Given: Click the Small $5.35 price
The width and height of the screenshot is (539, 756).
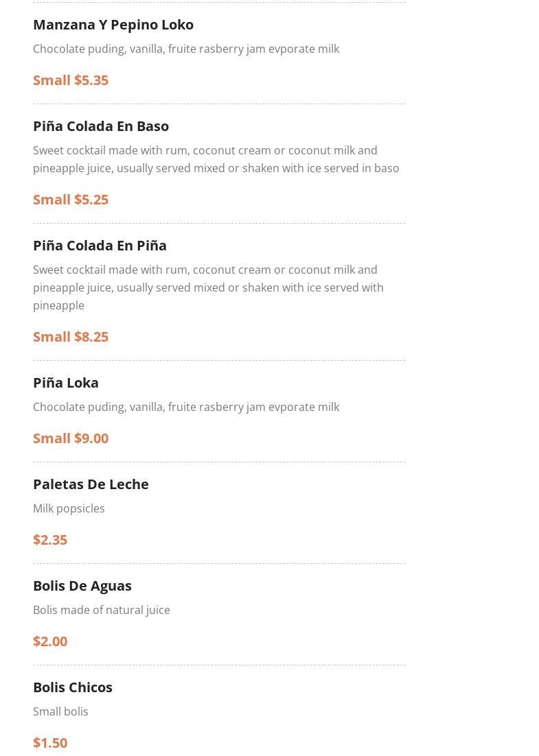Looking at the screenshot, I should coord(71,80).
